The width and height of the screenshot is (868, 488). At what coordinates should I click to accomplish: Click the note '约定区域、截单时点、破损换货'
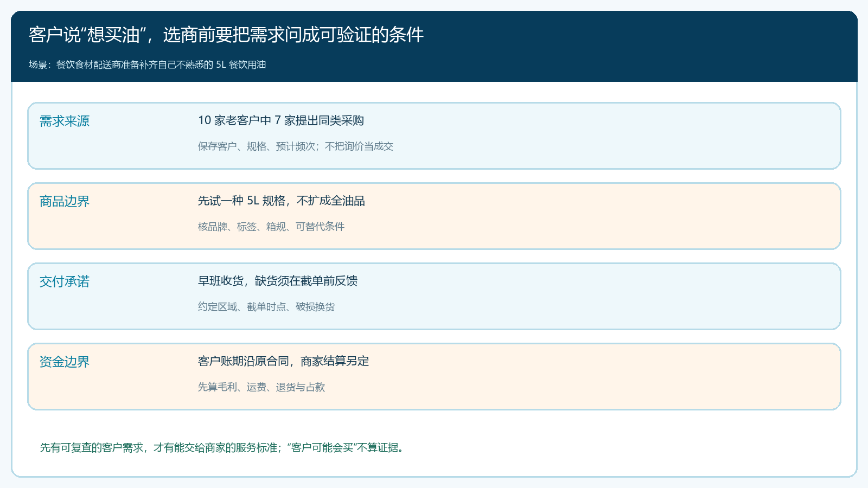click(x=266, y=307)
